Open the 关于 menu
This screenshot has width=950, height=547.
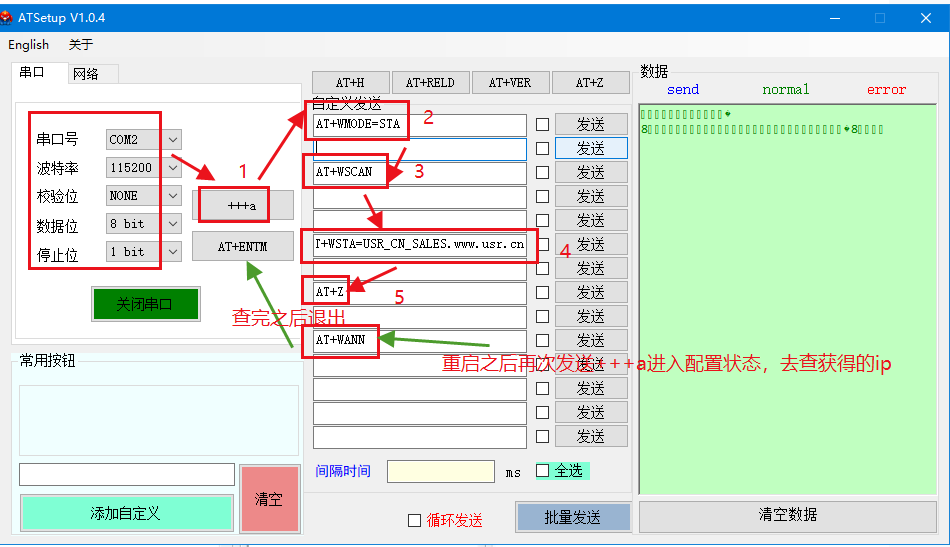tap(81, 45)
